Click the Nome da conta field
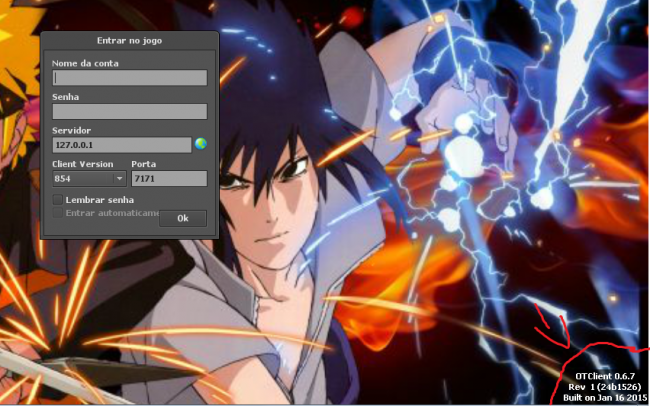This screenshot has height=406, width=650. [x=129, y=78]
